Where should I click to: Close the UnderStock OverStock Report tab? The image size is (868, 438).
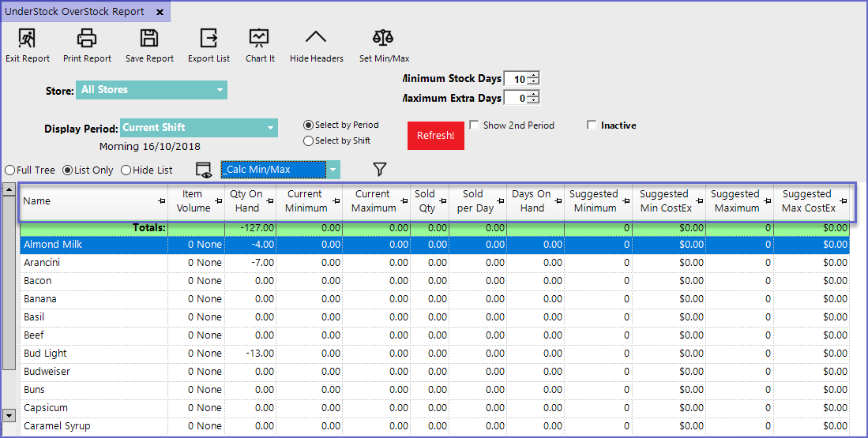pos(160,12)
